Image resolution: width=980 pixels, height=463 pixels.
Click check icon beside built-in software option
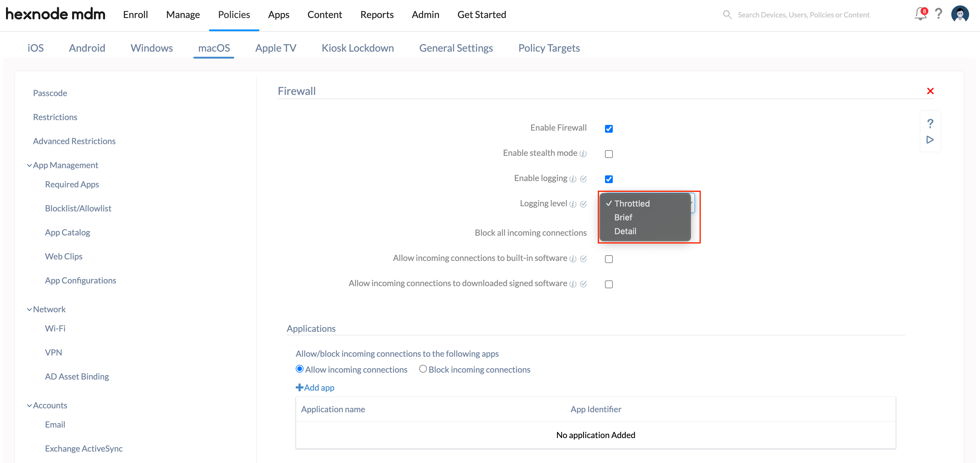pyautogui.click(x=583, y=259)
